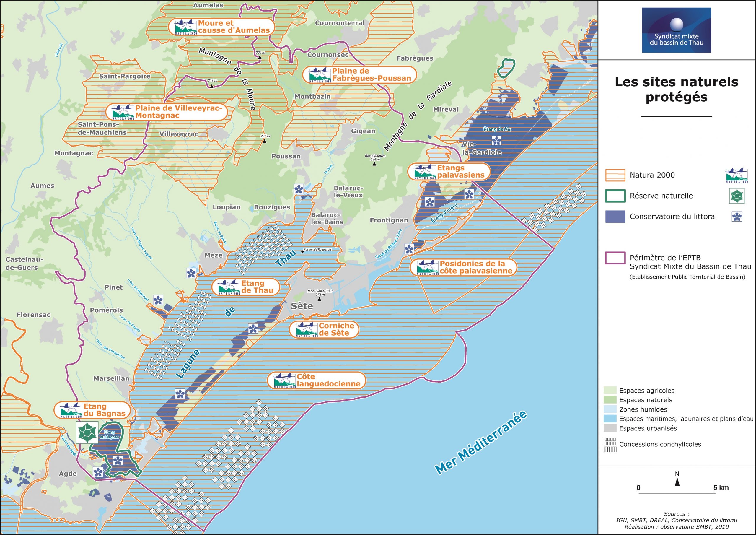Click the Montbazin town label
Screen dimensions: 756x535
click(312, 97)
